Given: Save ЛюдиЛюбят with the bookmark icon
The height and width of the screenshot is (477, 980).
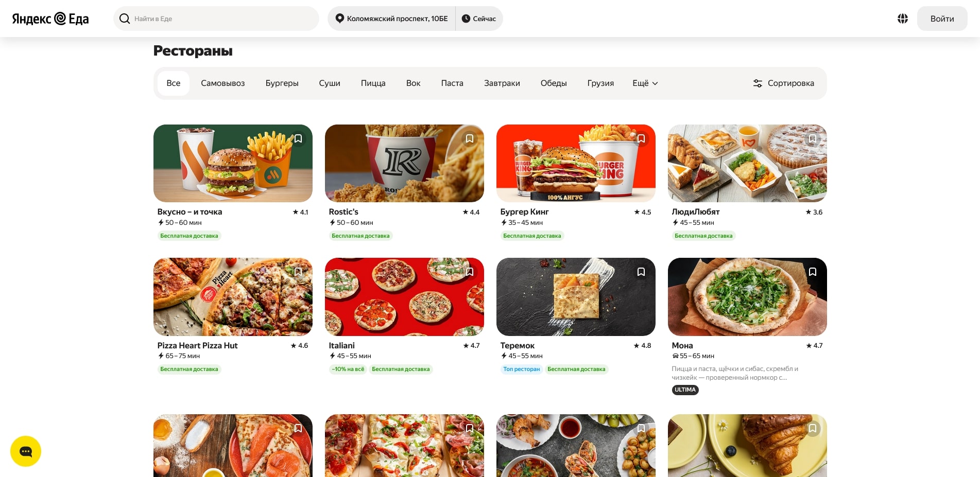Looking at the screenshot, I should 813,139.
